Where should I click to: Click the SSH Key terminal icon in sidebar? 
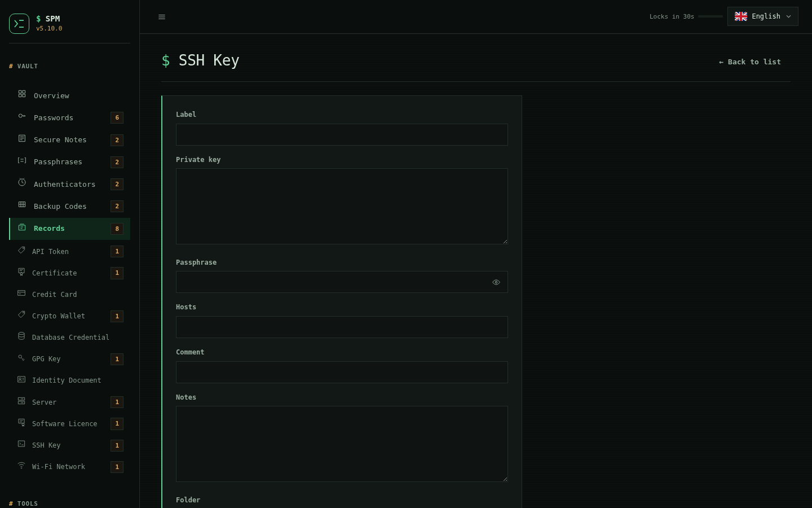(21, 444)
